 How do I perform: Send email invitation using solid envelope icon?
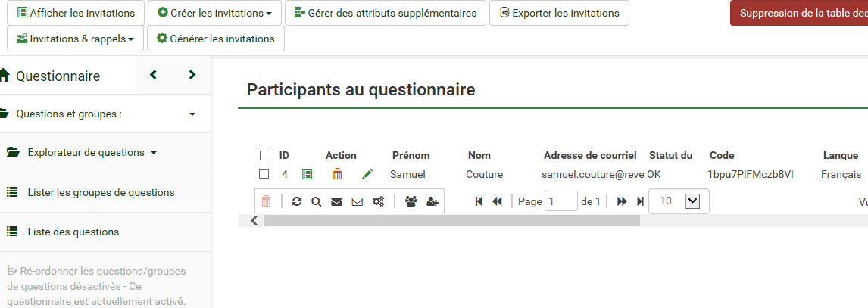click(336, 202)
